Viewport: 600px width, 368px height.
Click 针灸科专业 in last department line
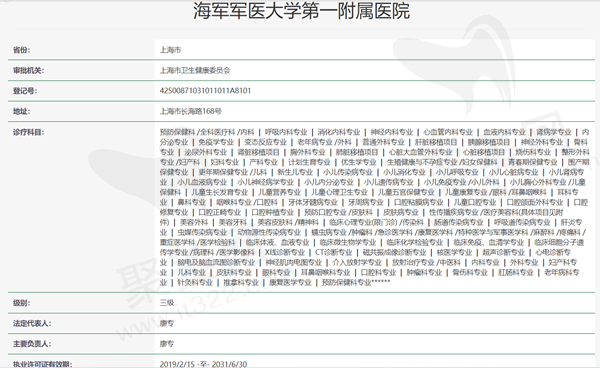click(195, 283)
